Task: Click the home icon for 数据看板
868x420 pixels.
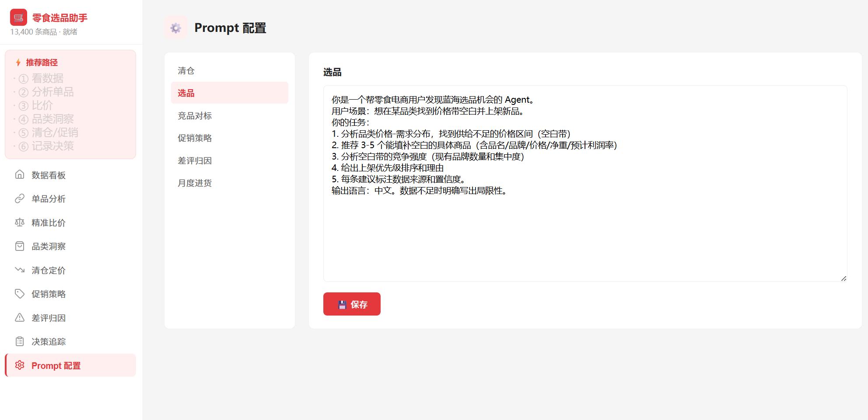Action: [20, 175]
